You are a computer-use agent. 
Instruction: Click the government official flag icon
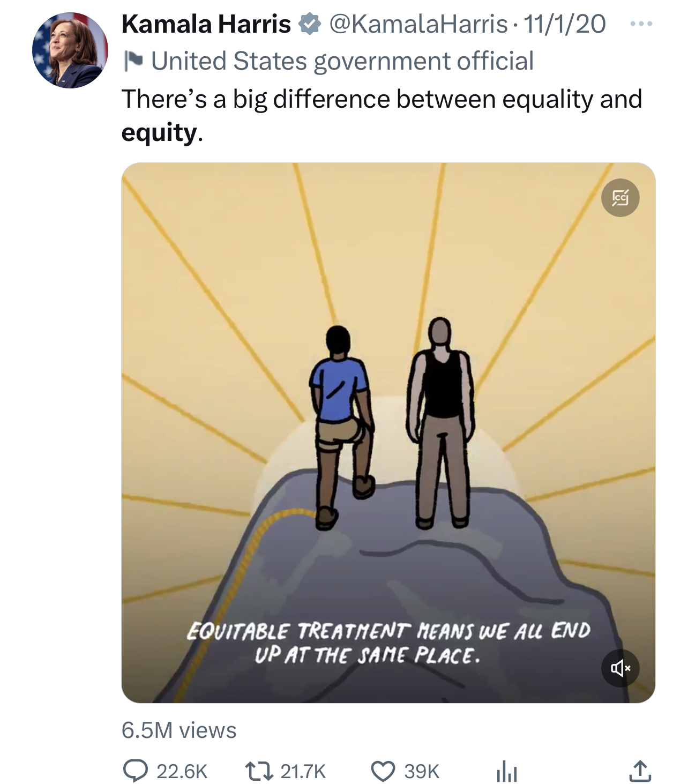point(133,61)
